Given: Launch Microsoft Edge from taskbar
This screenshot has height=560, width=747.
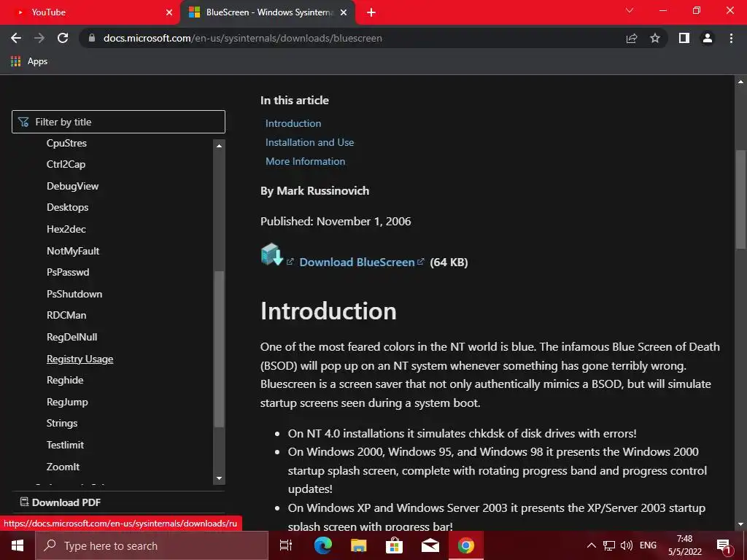Looking at the screenshot, I should (322, 545).
